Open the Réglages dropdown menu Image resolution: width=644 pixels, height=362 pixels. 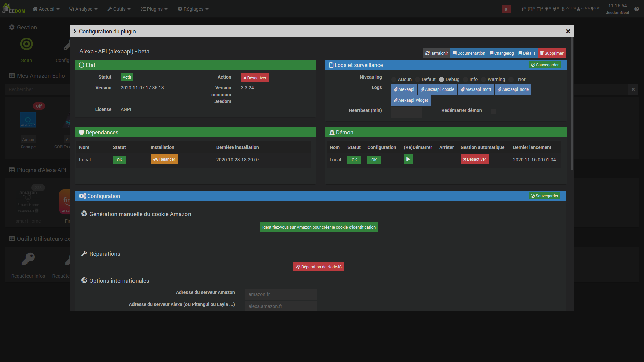coord(193,9)
